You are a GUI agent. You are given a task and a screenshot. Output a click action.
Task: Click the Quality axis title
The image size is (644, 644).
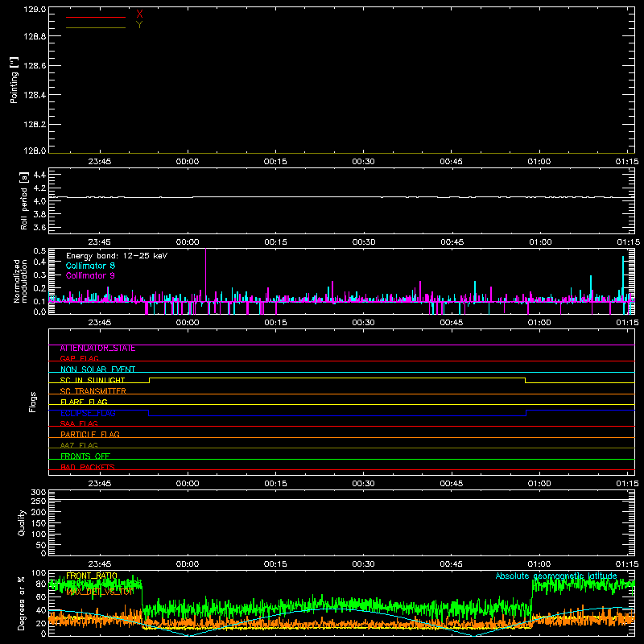pos(22,522)
